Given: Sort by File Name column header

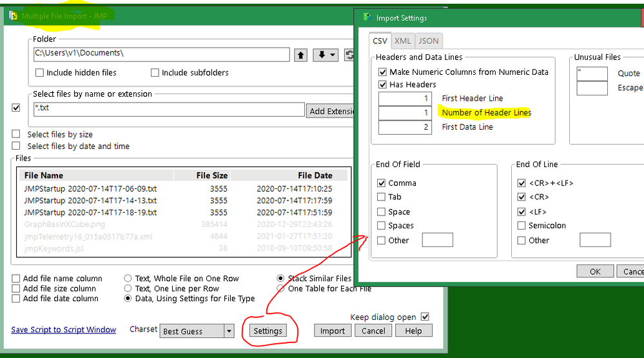Looking at the screenshot, I should [x=96, y=175].
